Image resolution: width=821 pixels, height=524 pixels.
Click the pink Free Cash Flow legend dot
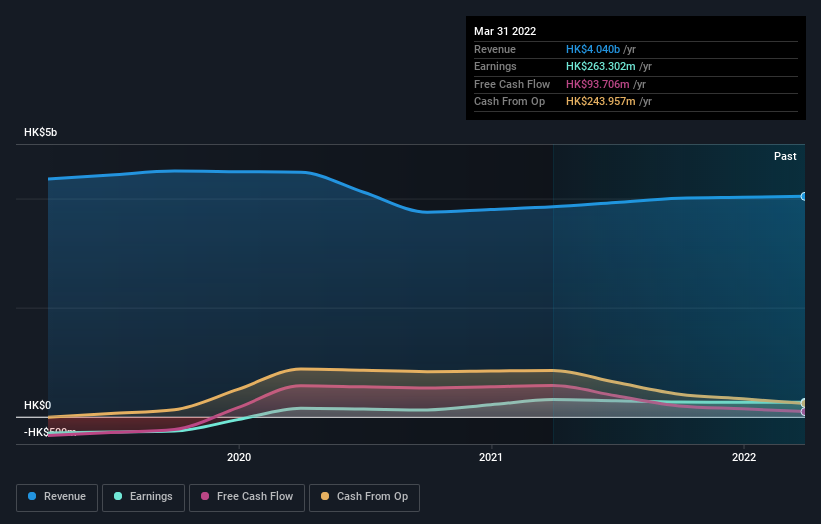[x=205, y=496]
